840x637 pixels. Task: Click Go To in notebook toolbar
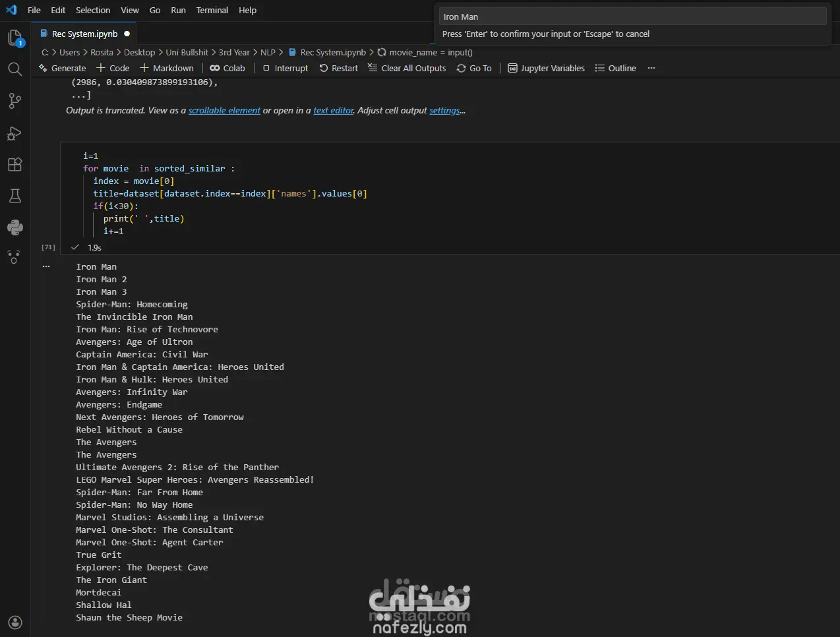point(474,68)
